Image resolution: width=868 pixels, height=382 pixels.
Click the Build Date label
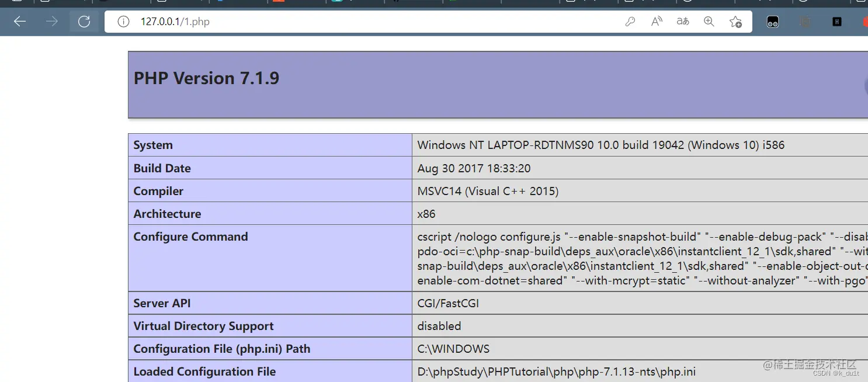point(162,168)
